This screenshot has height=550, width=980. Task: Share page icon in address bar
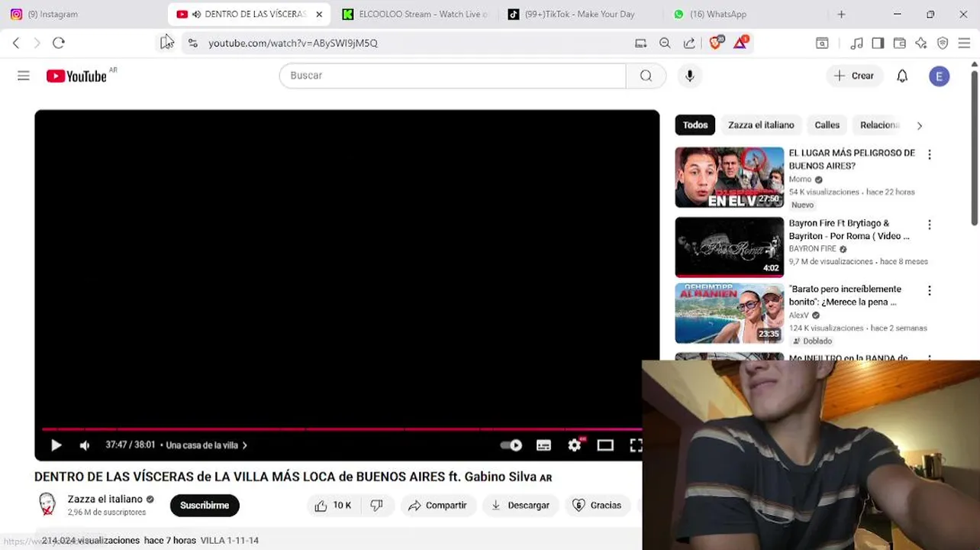tap(689, 44)
